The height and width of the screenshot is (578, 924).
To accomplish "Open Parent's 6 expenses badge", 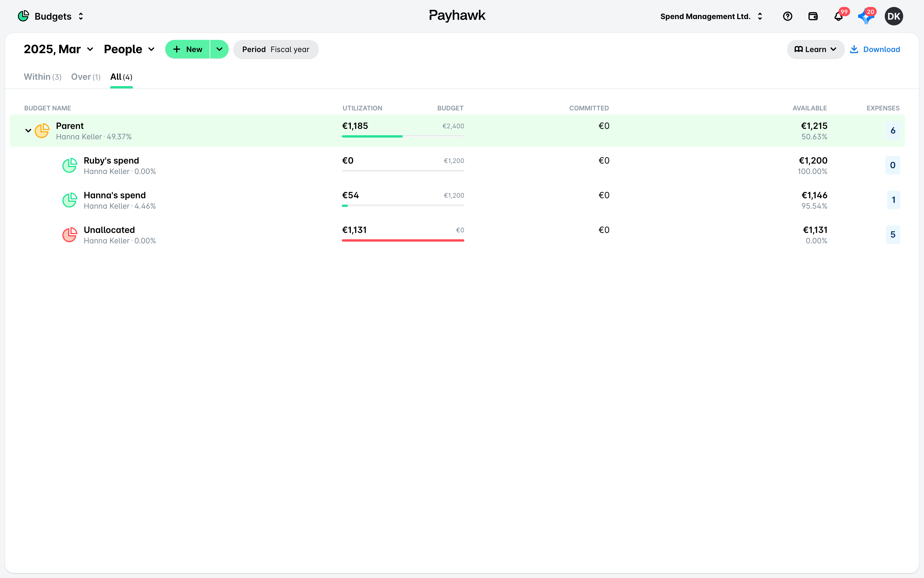I will (893, 131).
